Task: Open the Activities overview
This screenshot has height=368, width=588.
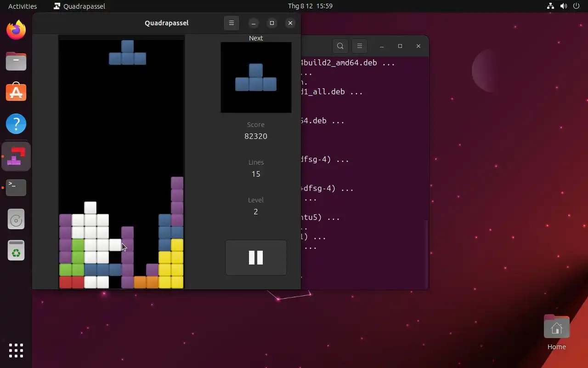Action: click(x=23, y=6)
